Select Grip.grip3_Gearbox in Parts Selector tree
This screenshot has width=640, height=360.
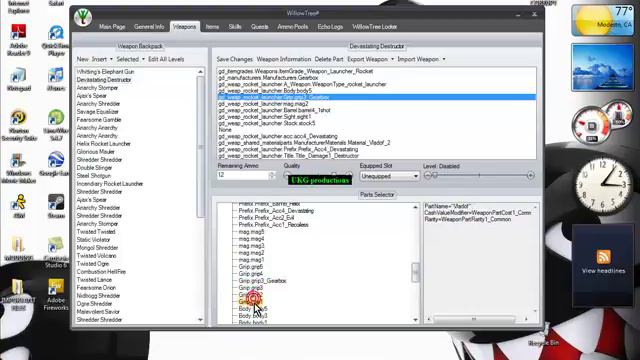click(262, 281)
